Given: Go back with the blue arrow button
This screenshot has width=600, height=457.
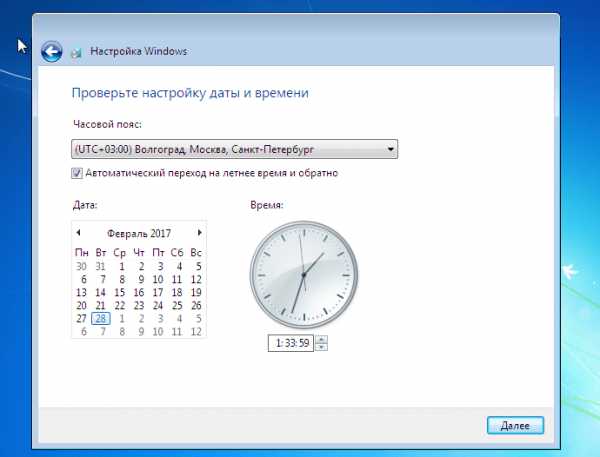Looking at the screenshot, I should tap(52, 51).
